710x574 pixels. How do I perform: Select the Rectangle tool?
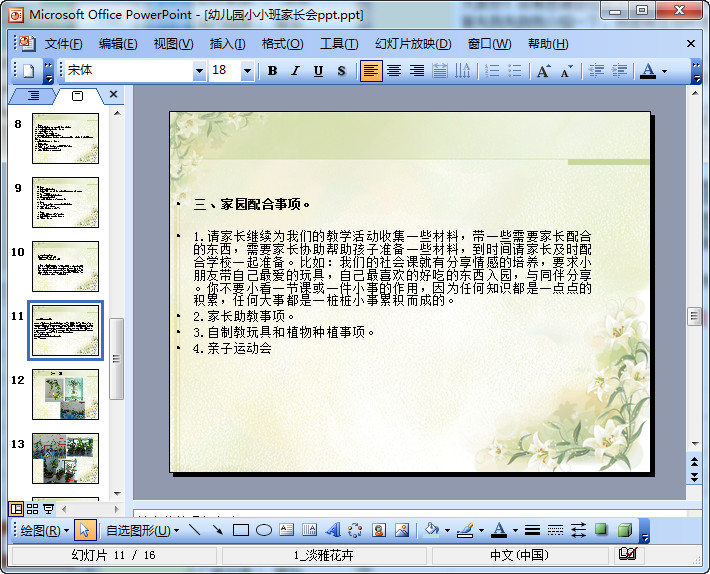tap(241, 530)
